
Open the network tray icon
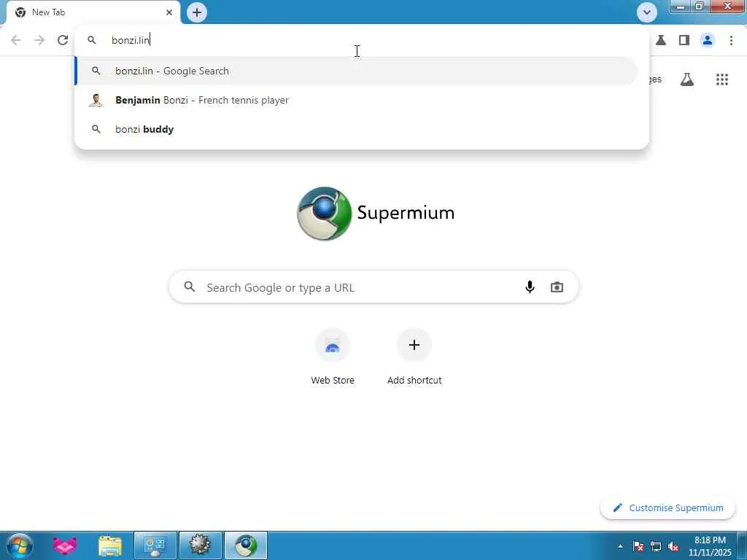(x=656, y=546)
